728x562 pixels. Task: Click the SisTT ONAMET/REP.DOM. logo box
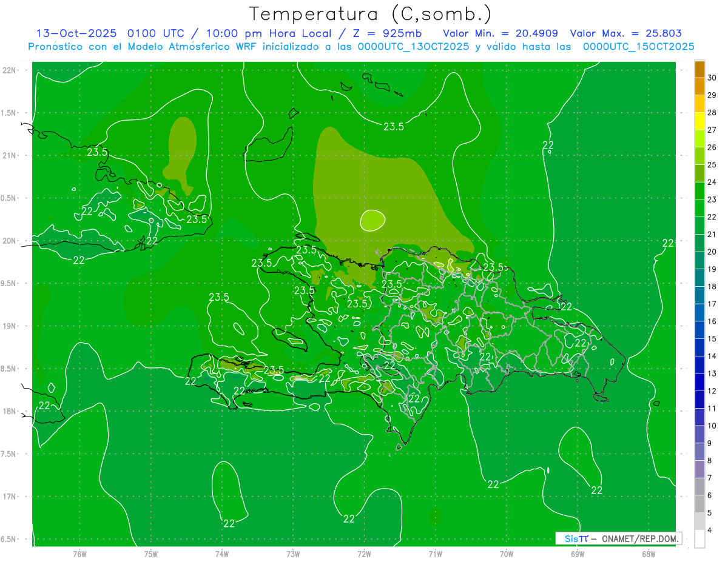point(618,538)
